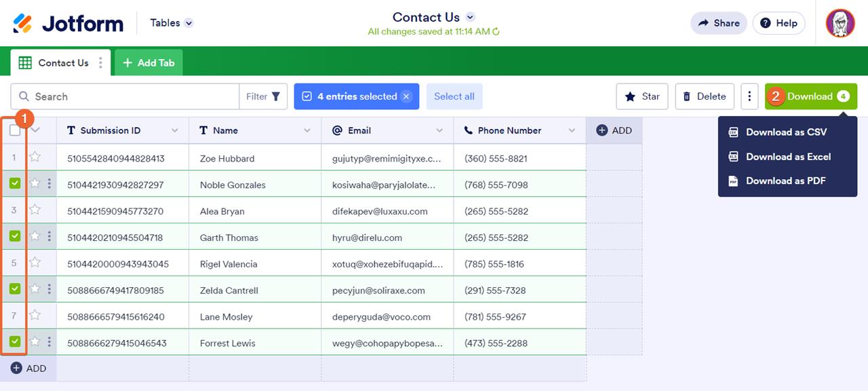Click the star icon for Zoe Hubbard's row
The image size is (868, 391).
point(35,157)
